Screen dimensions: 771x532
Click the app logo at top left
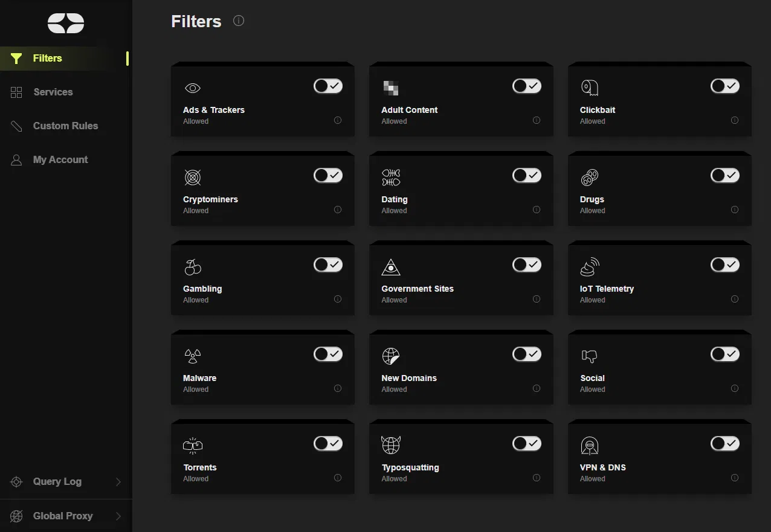tap(66, 24)
